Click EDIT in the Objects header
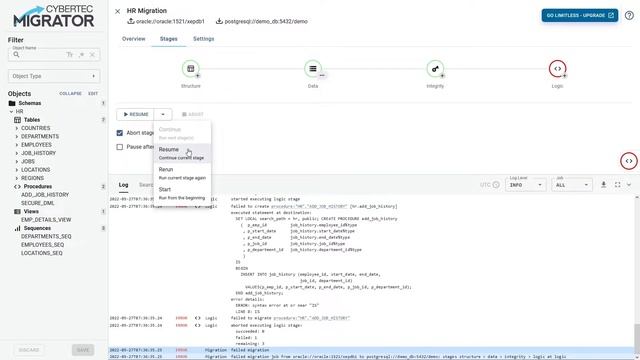This screenshot has width=640, height=360. tap(93, 93)
